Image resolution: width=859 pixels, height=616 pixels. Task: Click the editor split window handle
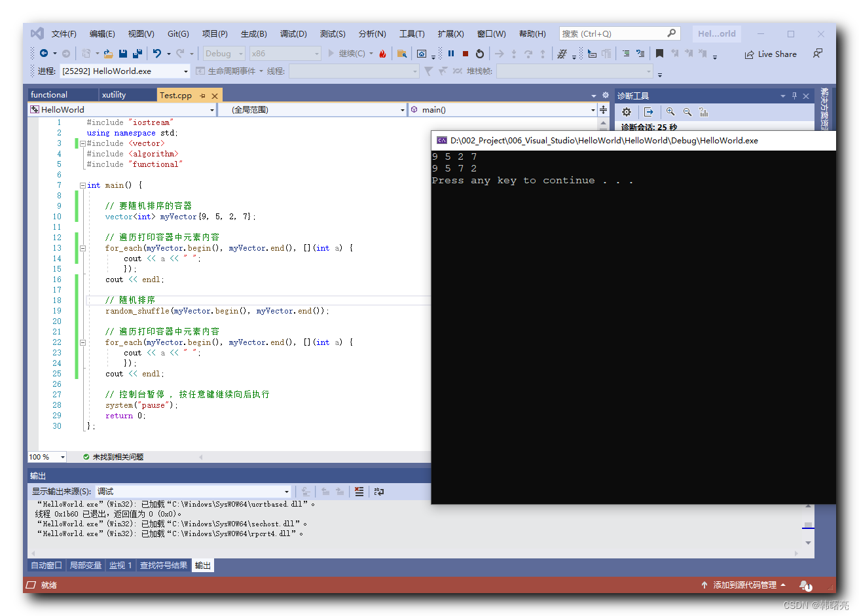click(x=604, y=110)
